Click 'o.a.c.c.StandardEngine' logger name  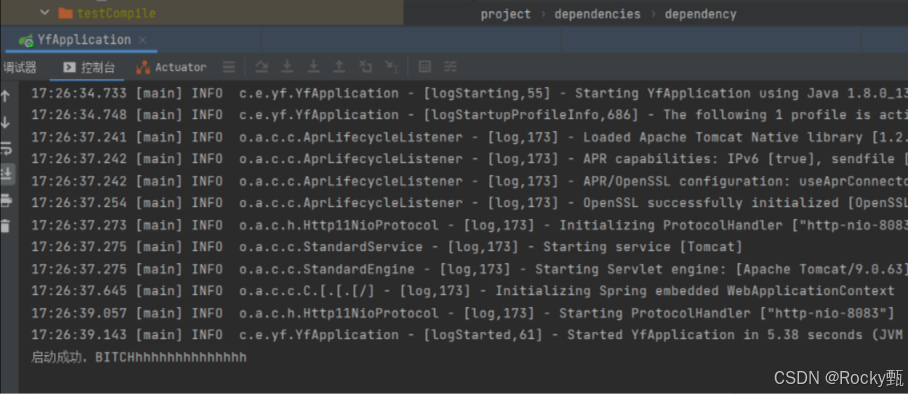coord(327,269)
